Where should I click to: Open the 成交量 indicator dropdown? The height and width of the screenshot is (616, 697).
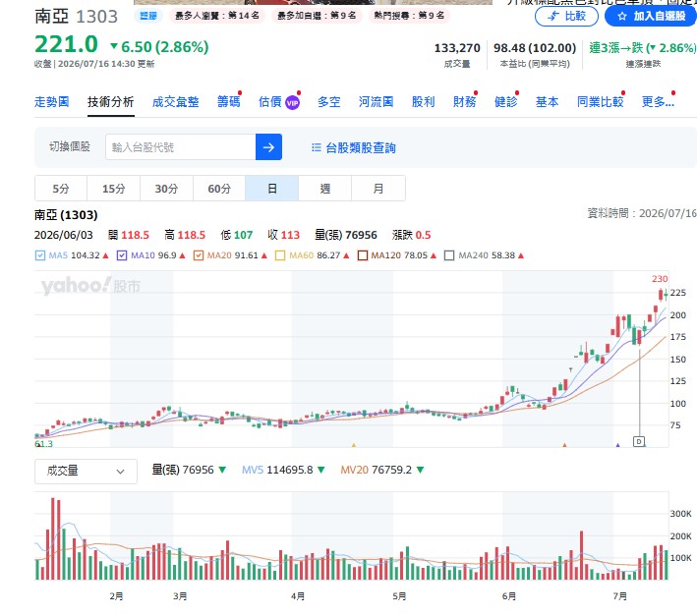86,472
